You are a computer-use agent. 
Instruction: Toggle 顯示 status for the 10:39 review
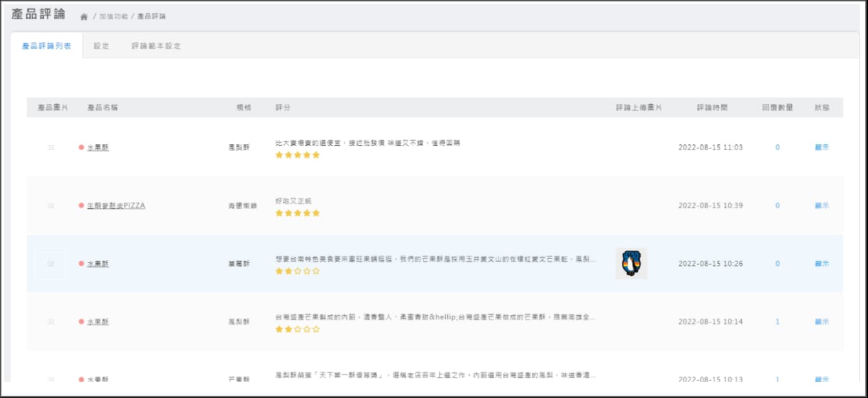pyautogui.click(x=822, y=206)
